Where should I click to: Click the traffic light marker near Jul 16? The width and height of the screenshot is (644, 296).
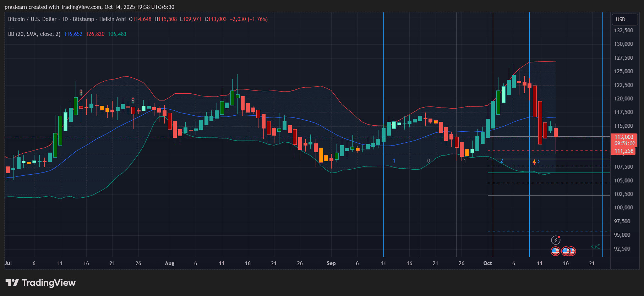81,93
